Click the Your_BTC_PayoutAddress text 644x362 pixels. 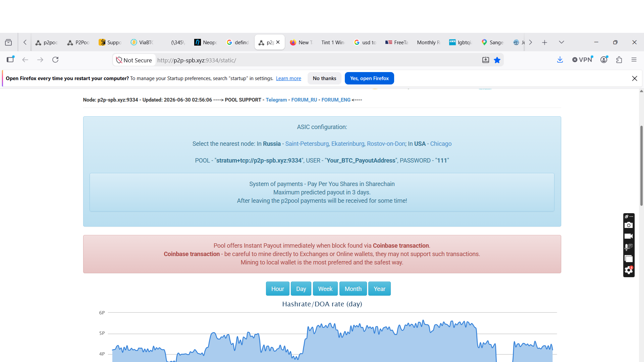(x=361, y=161)
